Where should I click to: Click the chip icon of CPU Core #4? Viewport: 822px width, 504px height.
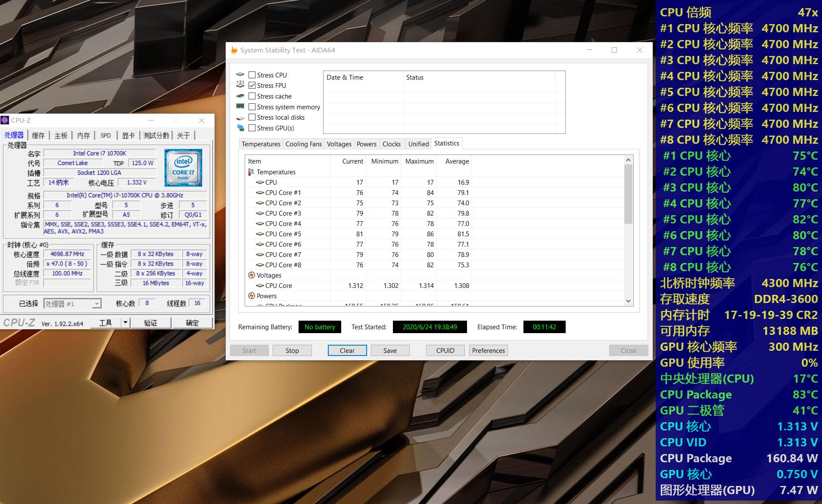260,223
